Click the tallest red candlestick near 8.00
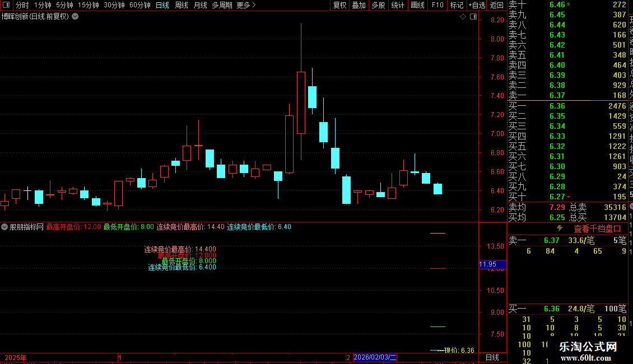 click(x=301, y=102)
